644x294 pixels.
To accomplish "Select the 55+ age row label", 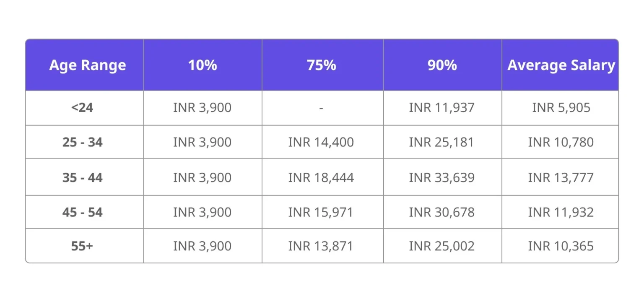I will point(82,246).
